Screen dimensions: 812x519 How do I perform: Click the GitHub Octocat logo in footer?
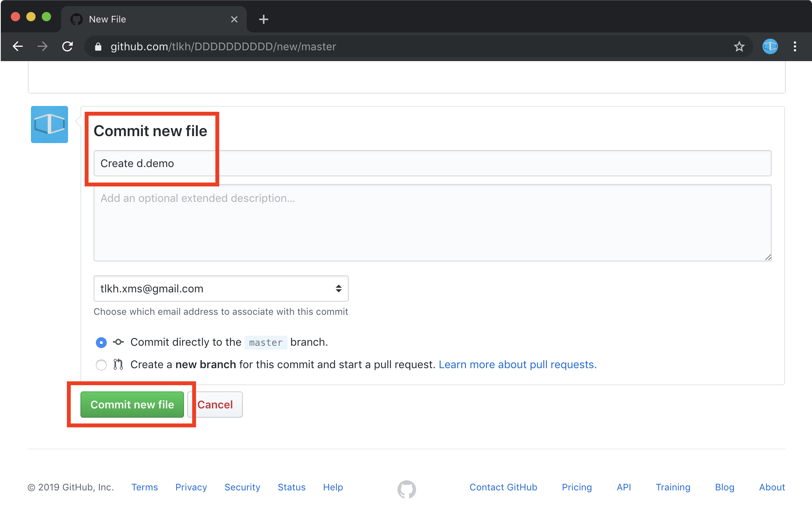tap(406, 489)
